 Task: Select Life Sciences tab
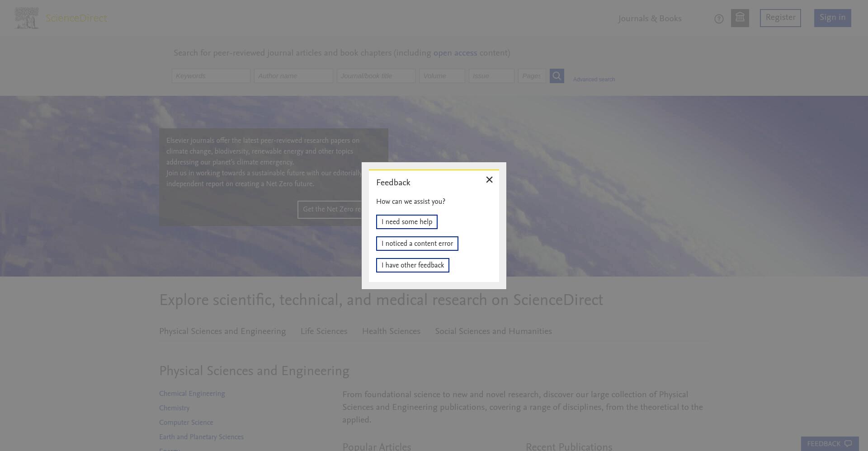pyautogui.click(x=324, y=331)
